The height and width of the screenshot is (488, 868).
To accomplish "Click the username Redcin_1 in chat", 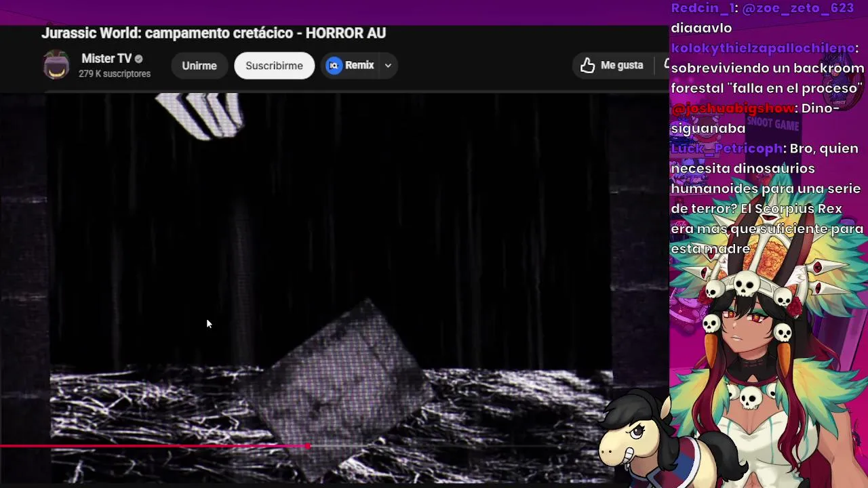I will pyautogui.click(x=703, y=8).
